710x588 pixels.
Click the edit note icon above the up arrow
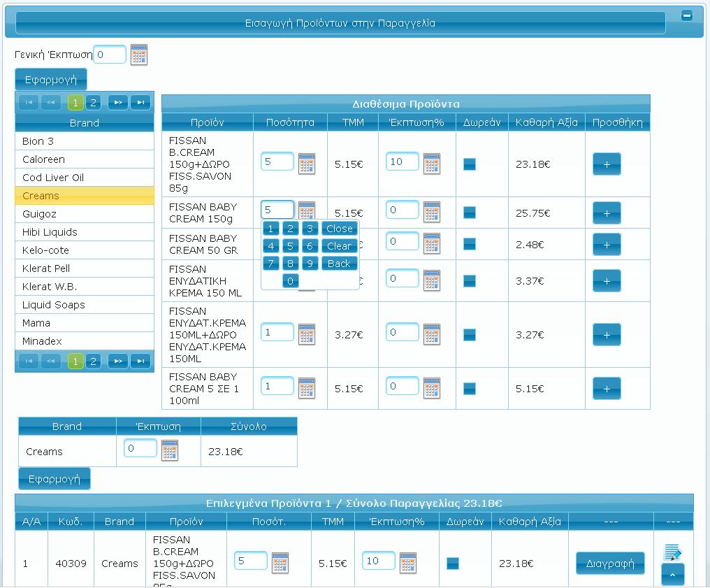click(x=672, y=552)
